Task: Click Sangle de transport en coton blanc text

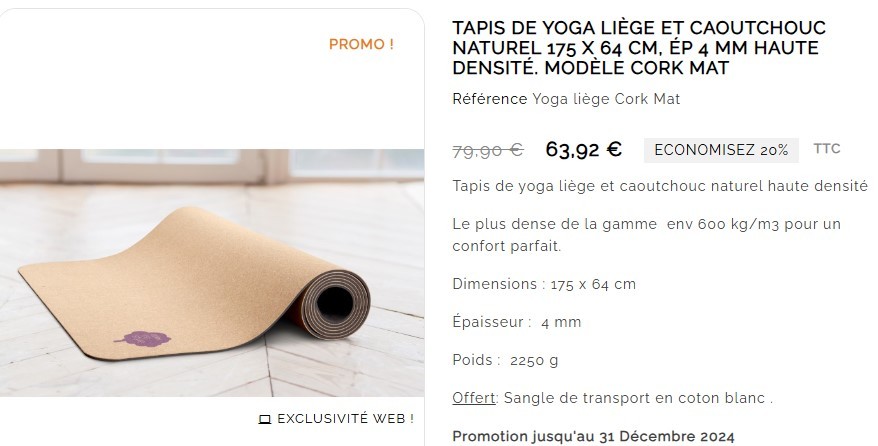Action: 638,398
